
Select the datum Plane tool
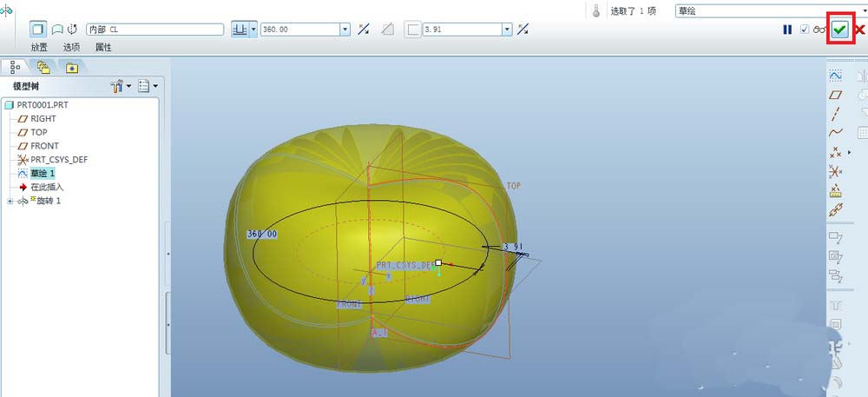pyautogui.click(x=835, y=95)
